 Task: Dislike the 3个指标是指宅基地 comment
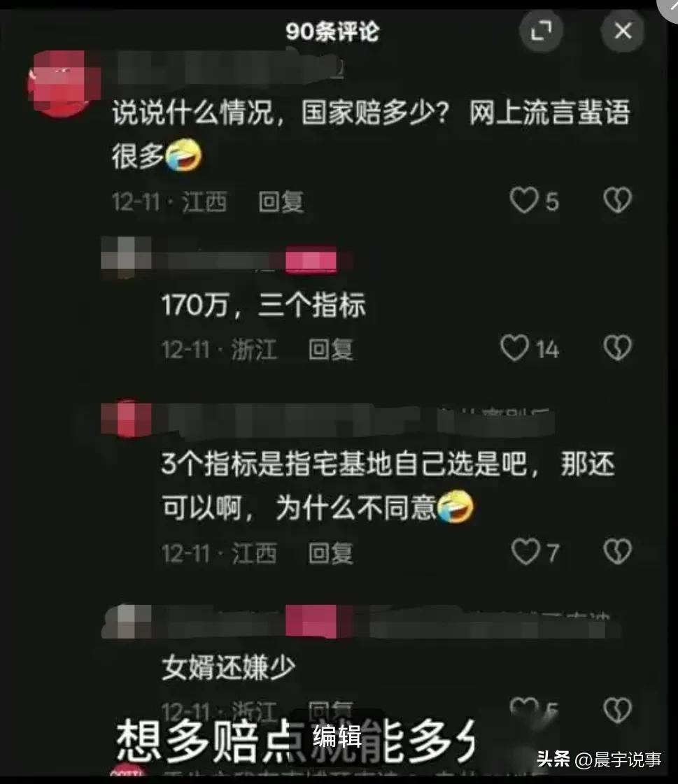617,552
